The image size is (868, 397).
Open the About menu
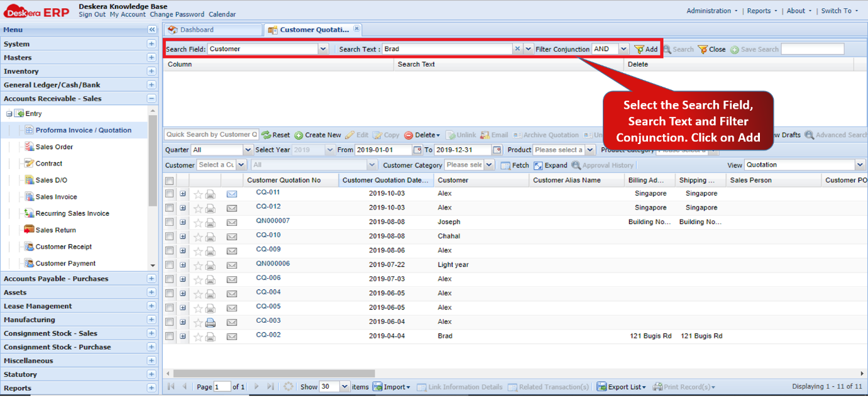(799, 11)
